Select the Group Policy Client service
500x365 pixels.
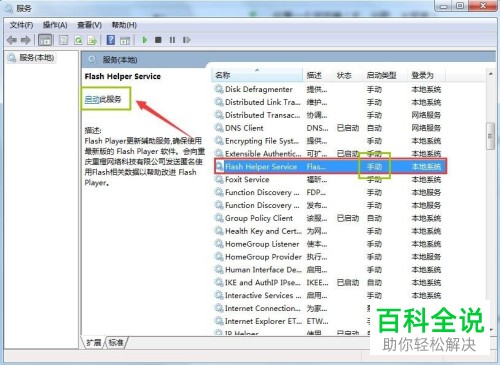tap(259, 218)
